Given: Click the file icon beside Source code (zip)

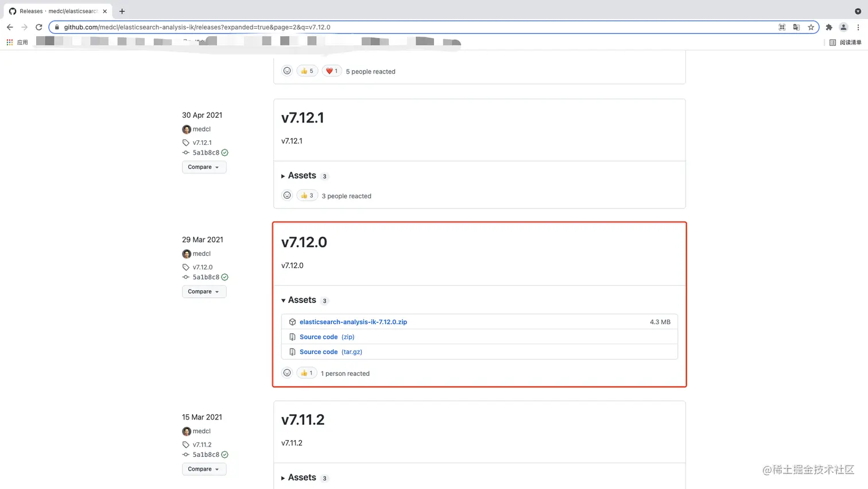Looking at the screenshot, I should [x=292, y=337].
